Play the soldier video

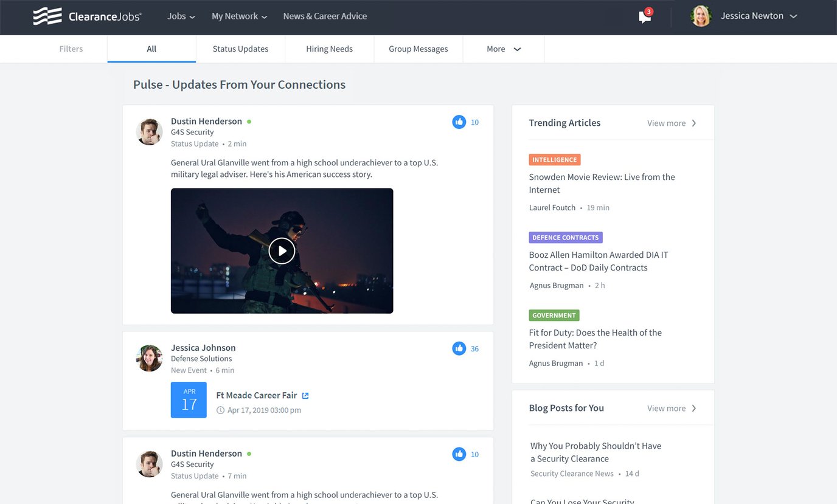pyautogui.click(x=282, y=250)
